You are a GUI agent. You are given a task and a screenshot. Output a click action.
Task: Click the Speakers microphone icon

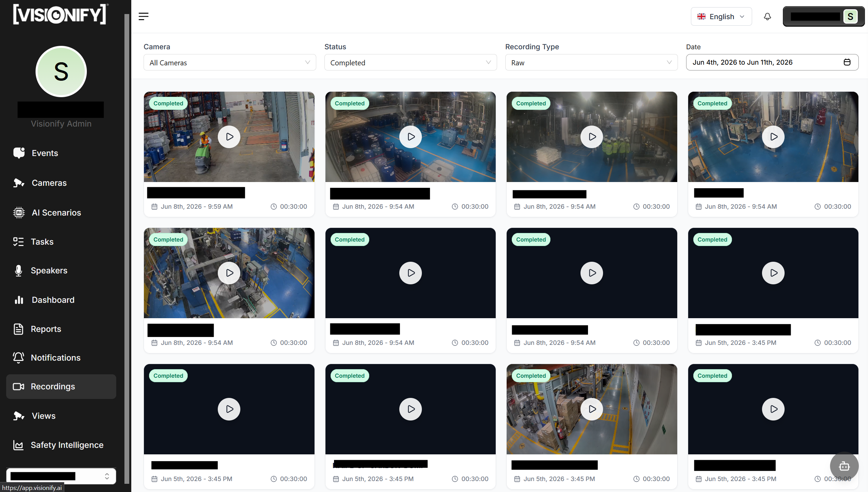pos(18,270)
